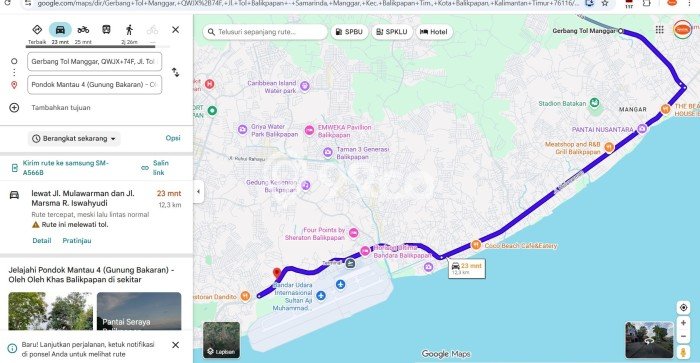Image resolution: width=700 pixels, height=363 pixels.
Task: Open route Detail link
Action: [x=42, y=241]
